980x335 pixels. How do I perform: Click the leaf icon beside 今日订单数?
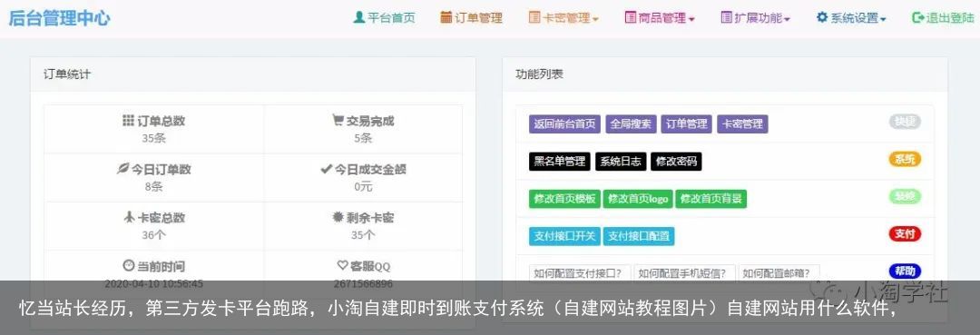click(123, 169)
